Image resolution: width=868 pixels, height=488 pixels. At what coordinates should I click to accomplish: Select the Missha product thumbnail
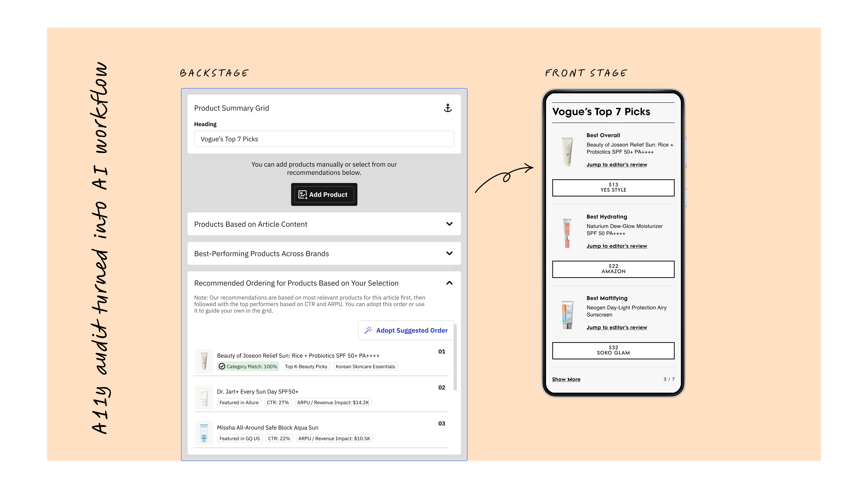(x=204, y=433)
